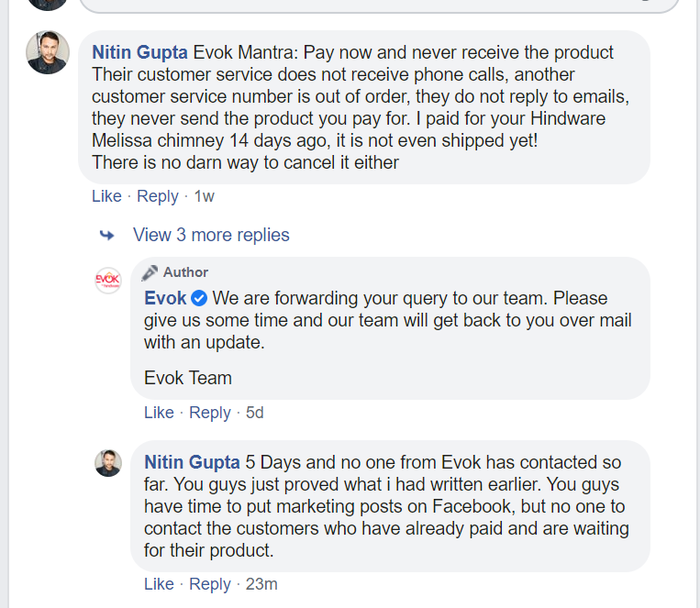Like Evok's forwarding your query reply
Screen dimensions: 700x608
point(159,413)
